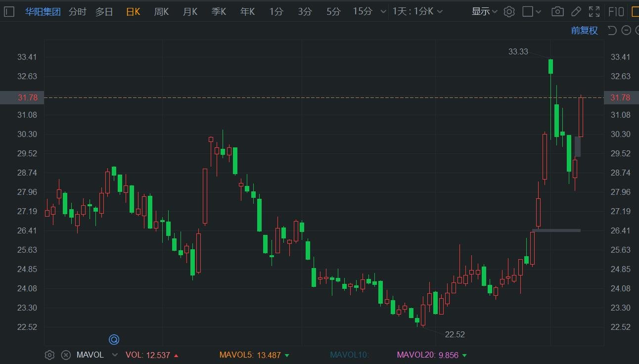Switch to 周K weekly chart tab

[161, 12]
